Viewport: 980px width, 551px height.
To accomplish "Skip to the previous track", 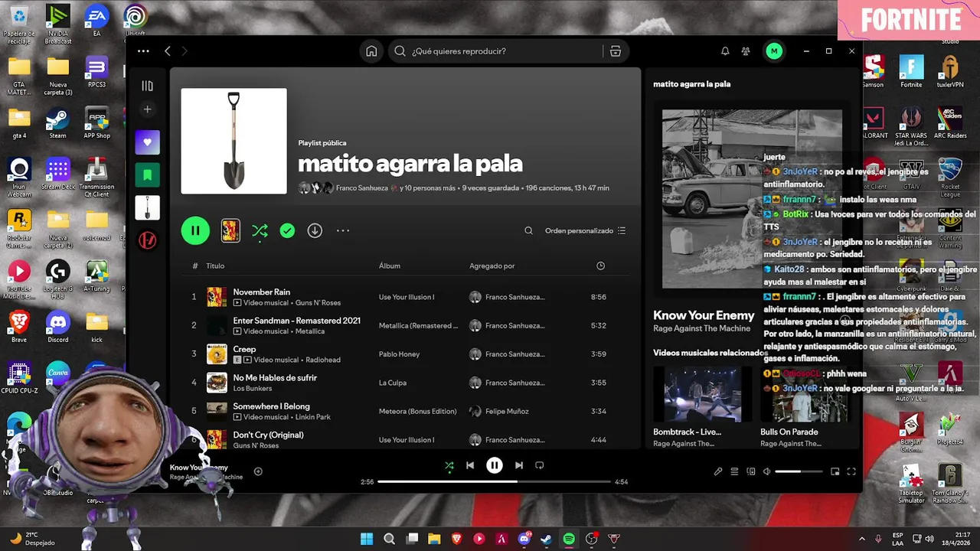I will (470, 465).
